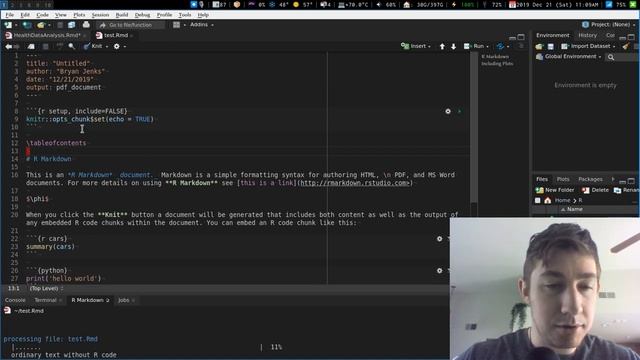Click the Knit button

pyautogui.click(x=93, y=46)
